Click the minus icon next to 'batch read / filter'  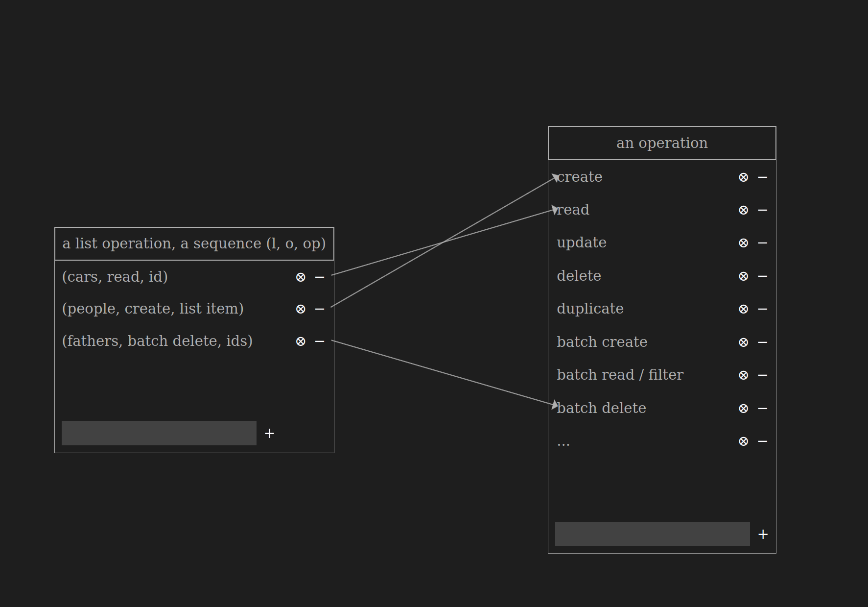pyautogui.click(x=762, y=375)
